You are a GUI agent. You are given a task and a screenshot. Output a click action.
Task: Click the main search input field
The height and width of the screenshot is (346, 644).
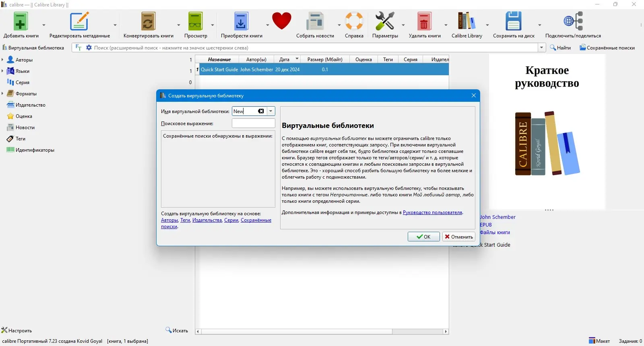pyautogui.click(x=315, y=47)
